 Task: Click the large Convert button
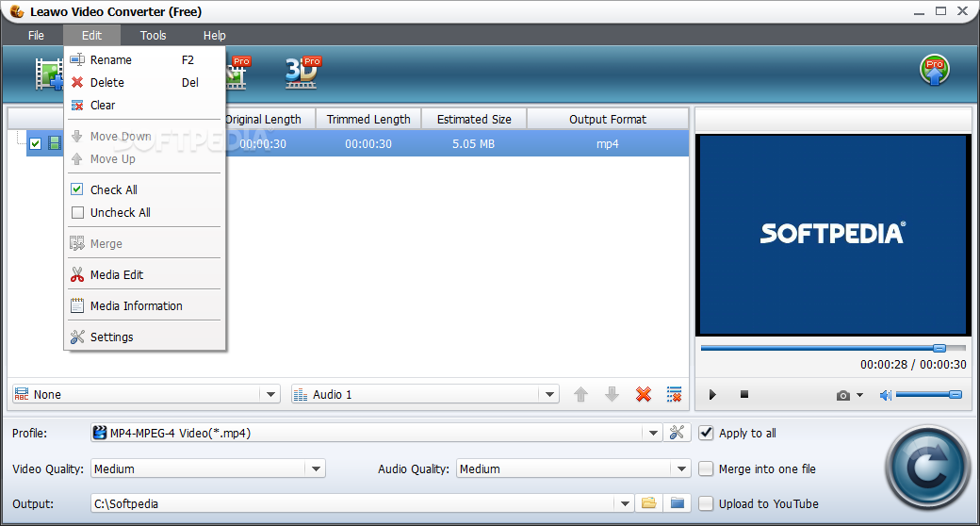click(928, 468)
